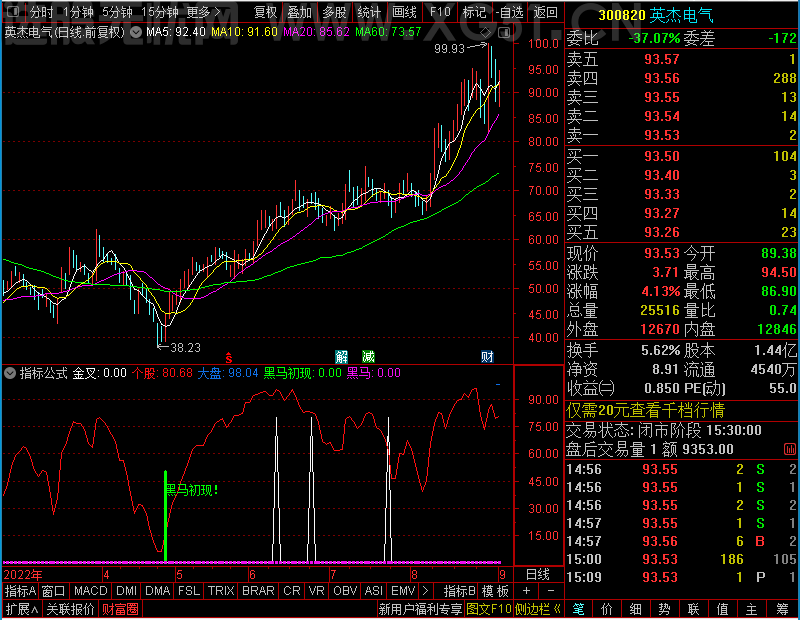Image resolution: width=800 pixels, height=620 pixels.
Task: Select the 指标B indicator group
Action: [459, 591]
